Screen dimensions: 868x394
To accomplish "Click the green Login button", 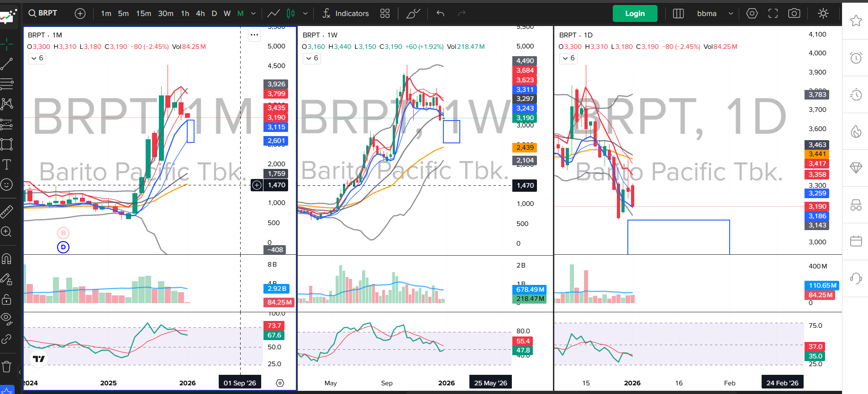I will coord(635,13).
